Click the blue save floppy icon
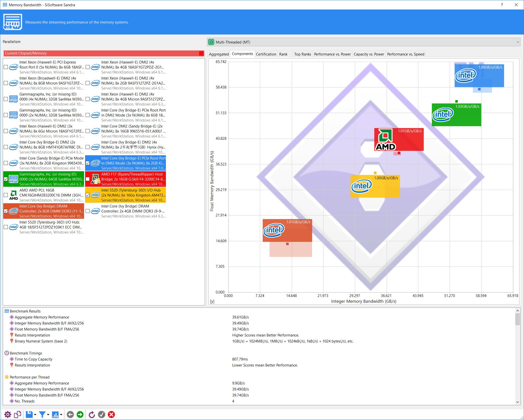524x420 pixels. (29, 414)
